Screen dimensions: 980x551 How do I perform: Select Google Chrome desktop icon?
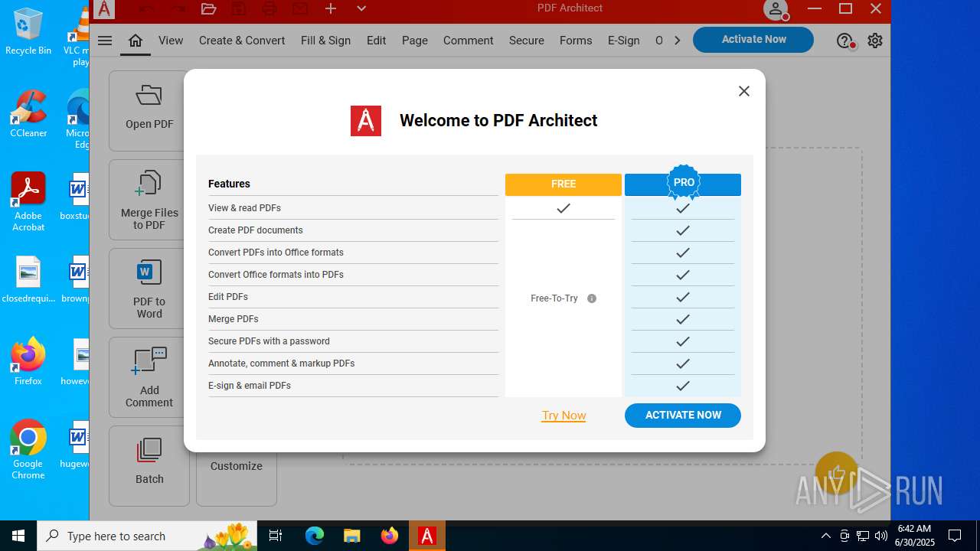click(x=28, y=450)
